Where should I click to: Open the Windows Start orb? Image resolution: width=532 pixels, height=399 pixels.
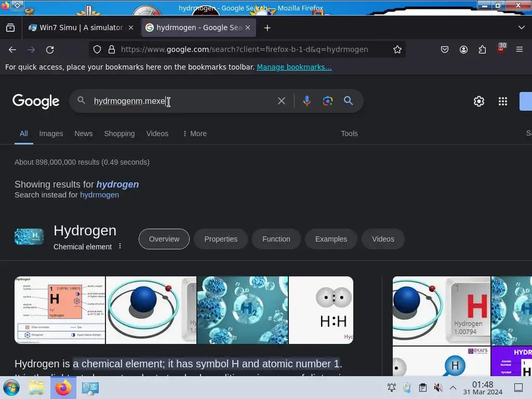coord(11,388)
